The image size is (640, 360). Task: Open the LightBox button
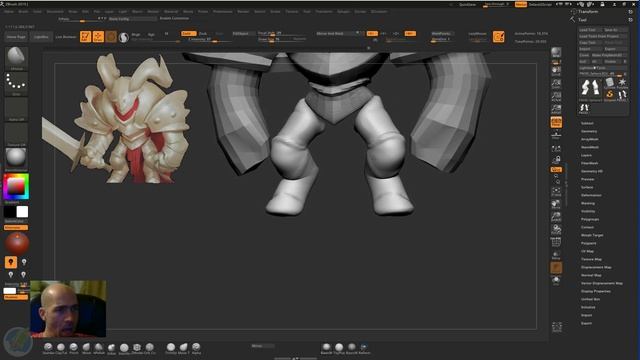point(41,37)
